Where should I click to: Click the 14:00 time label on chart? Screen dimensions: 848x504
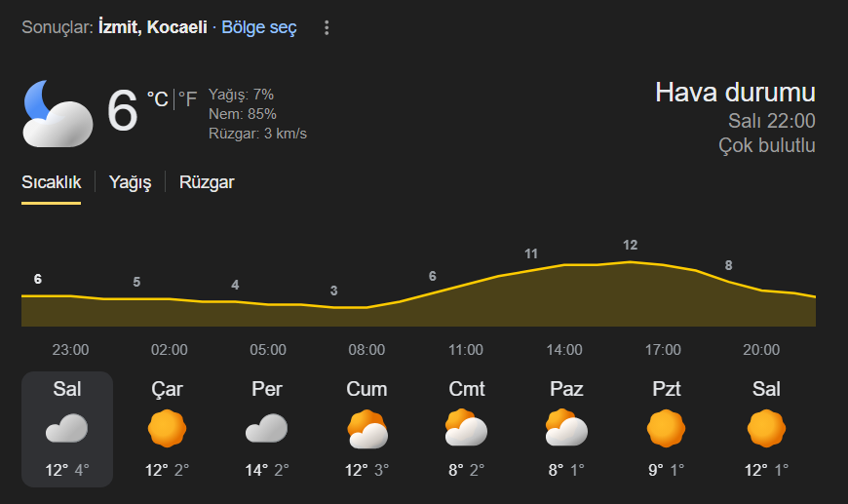564,350
